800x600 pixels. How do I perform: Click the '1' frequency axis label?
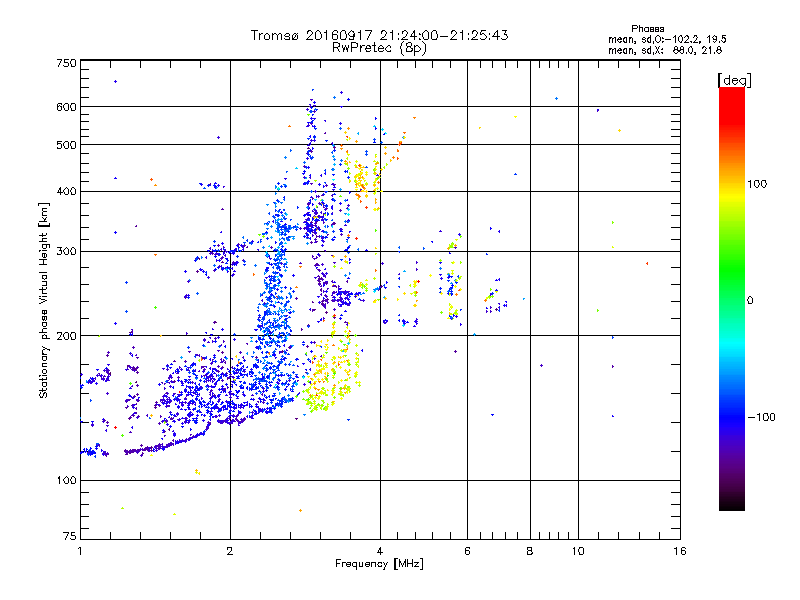80,551
